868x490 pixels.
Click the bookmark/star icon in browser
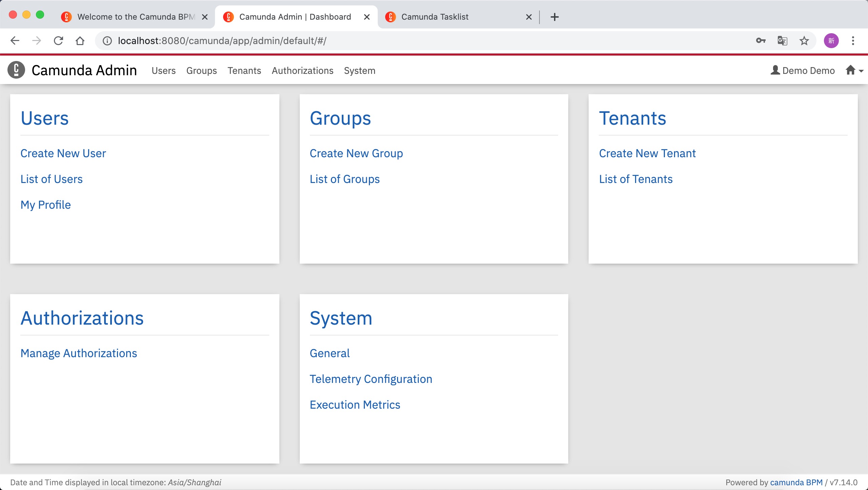pyautogui.click(x=804, y=41)
